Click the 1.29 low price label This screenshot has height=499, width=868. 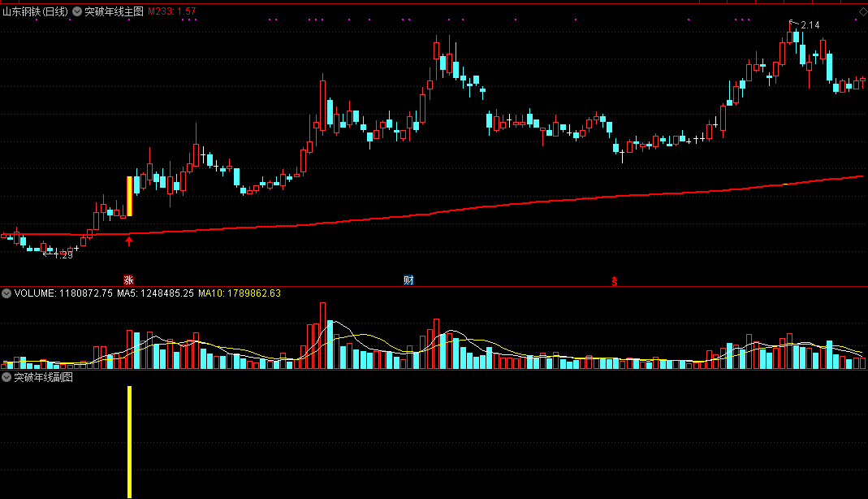tap(63, 255)
